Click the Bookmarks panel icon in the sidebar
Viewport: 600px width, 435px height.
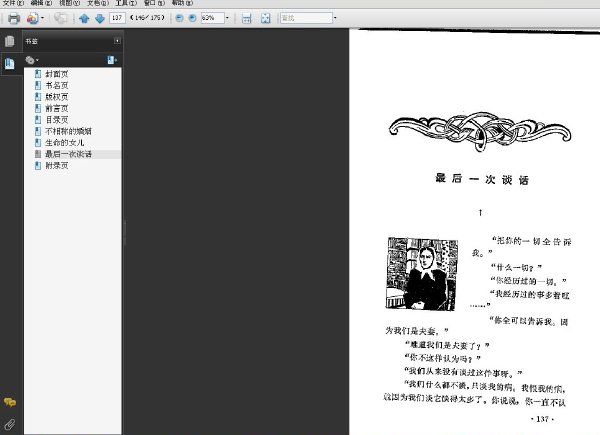tap(10, 63)
